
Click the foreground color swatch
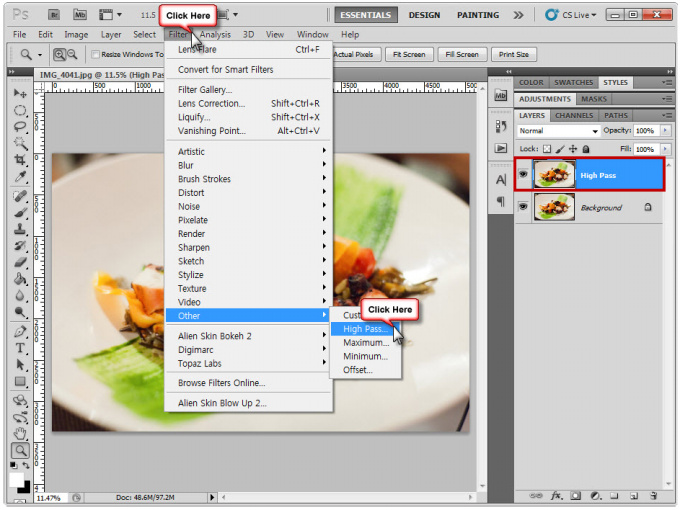(17, 479)
